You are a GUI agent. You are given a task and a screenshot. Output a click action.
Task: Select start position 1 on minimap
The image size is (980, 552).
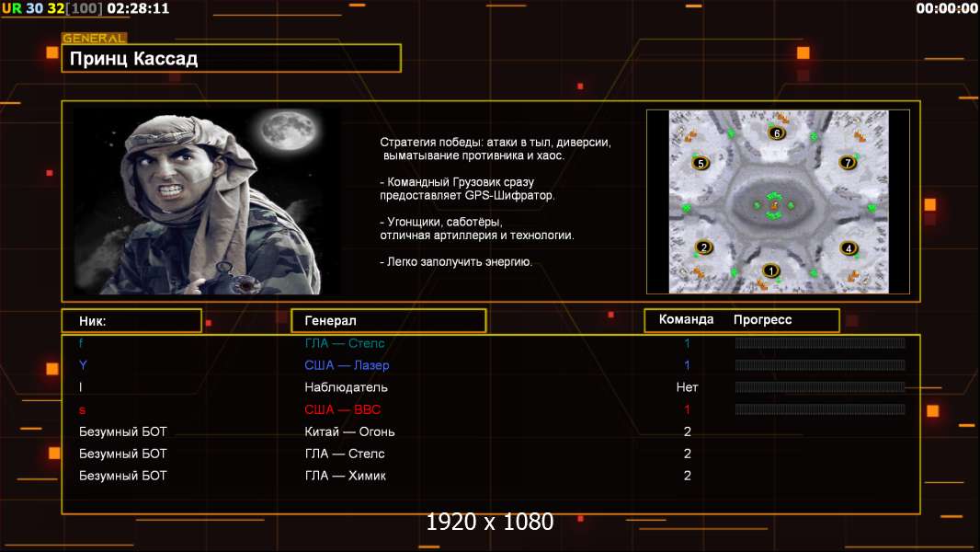click(771, 270)
